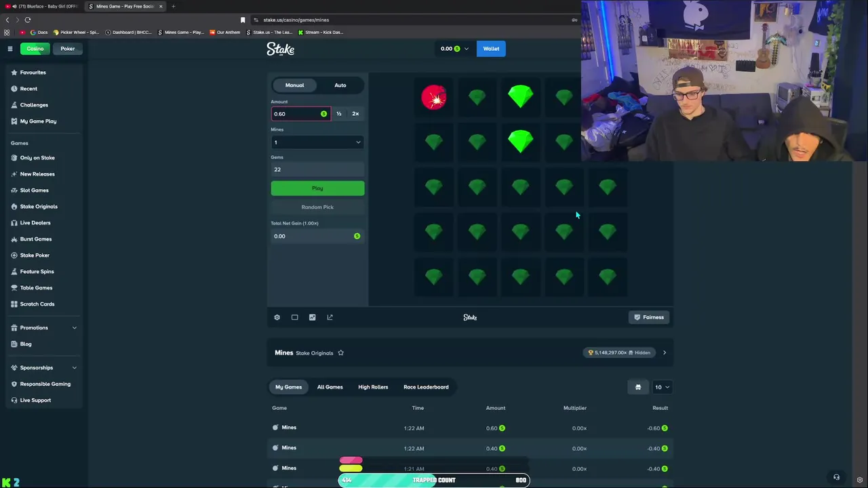This screenshot has width=868, height=488.
Task: Open live stats chart icon
Action: pos(312,317)
